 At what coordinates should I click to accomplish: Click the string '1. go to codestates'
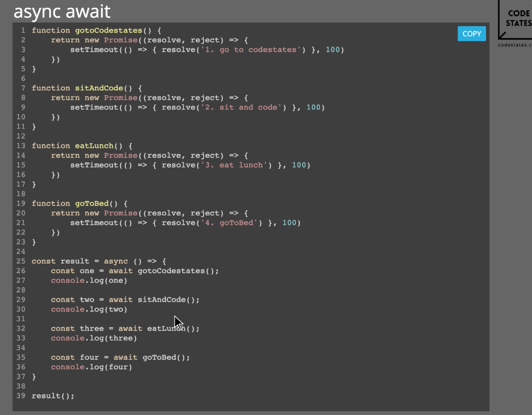pyautogui.click(x=251, y=50)
